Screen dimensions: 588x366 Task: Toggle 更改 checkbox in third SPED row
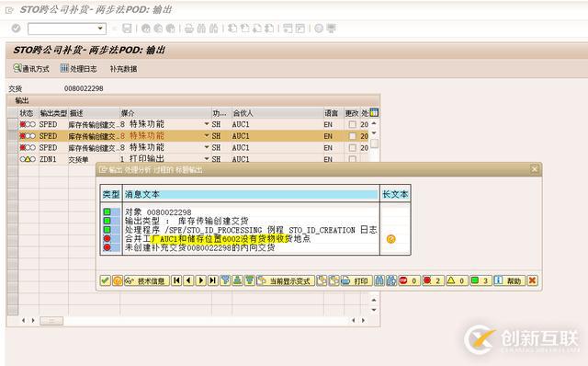tap(352, 147)
